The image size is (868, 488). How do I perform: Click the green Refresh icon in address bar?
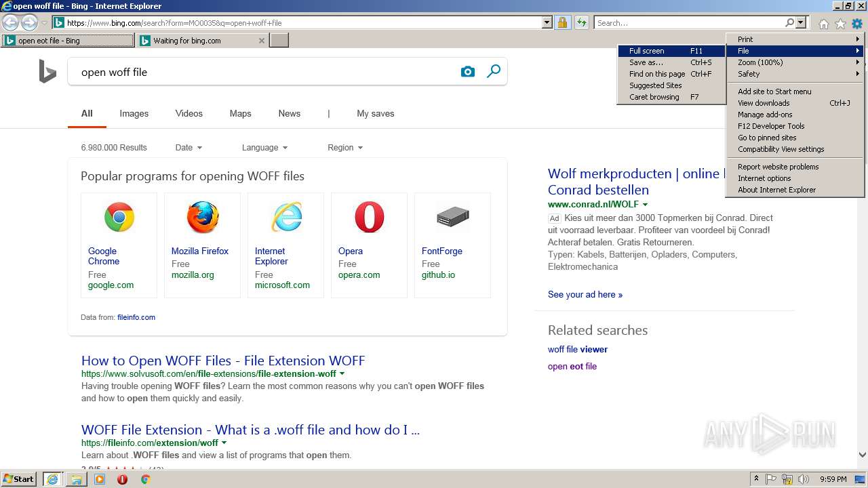(581, 23)
